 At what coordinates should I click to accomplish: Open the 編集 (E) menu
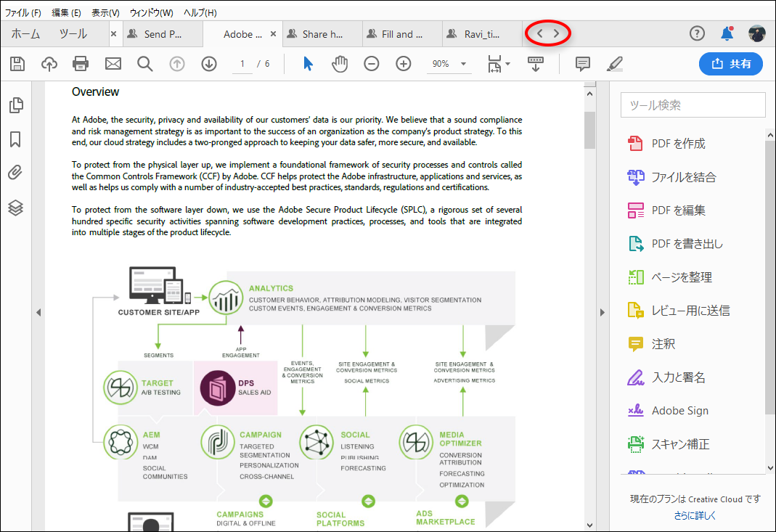point(66,12)
